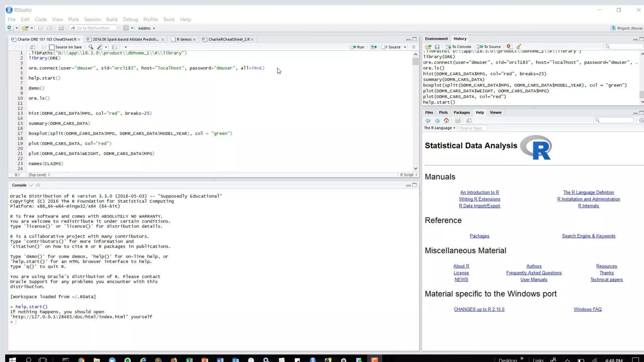This screenshot has width=644, height=362.
Task: Click the clear history broom icon
Action: (x=519, y=47)
